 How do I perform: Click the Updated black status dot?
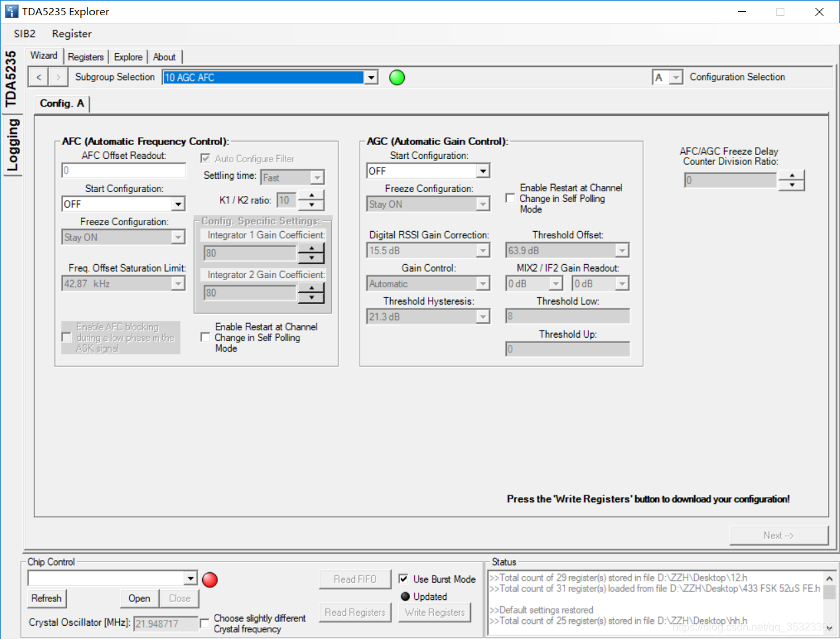tap(405, 597)
